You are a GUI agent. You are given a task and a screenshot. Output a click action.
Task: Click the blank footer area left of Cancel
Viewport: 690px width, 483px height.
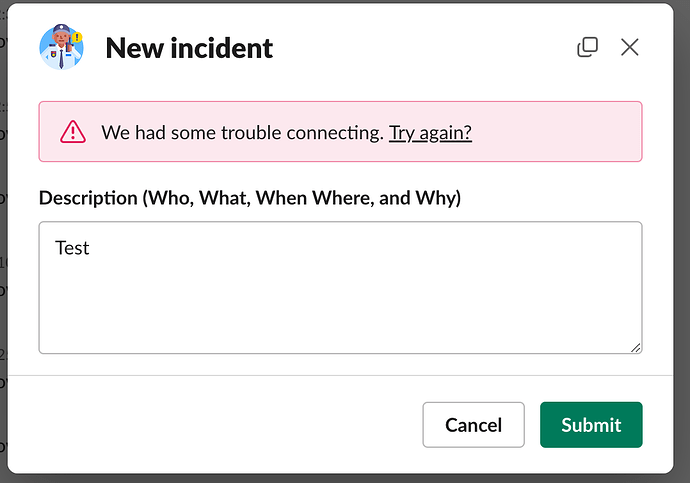tap(220, 425)
